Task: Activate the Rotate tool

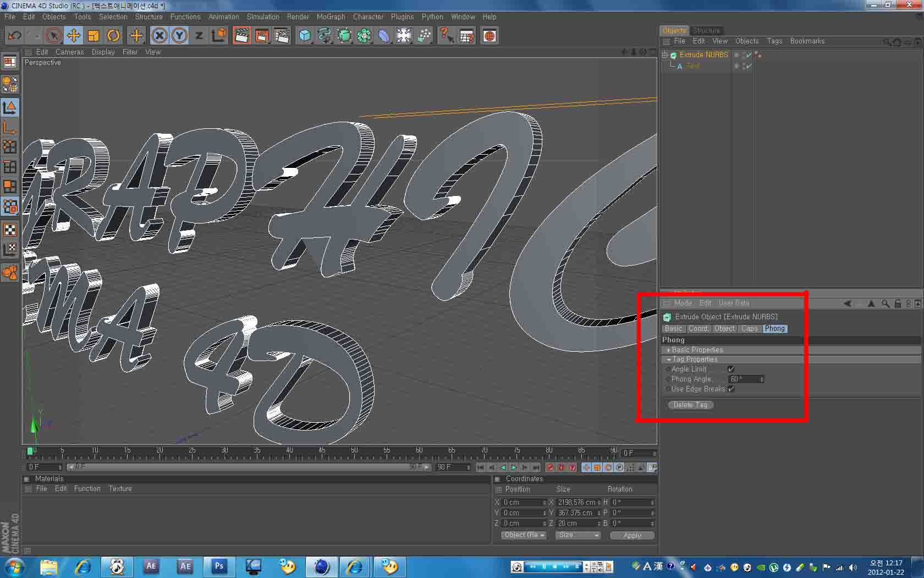Action: pyautogui.click(x=113, y=36)
